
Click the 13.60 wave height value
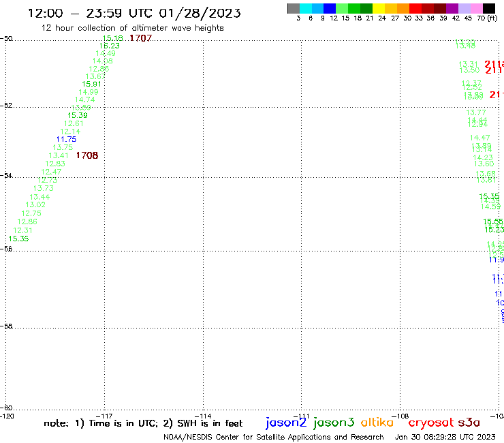(484, 164)
